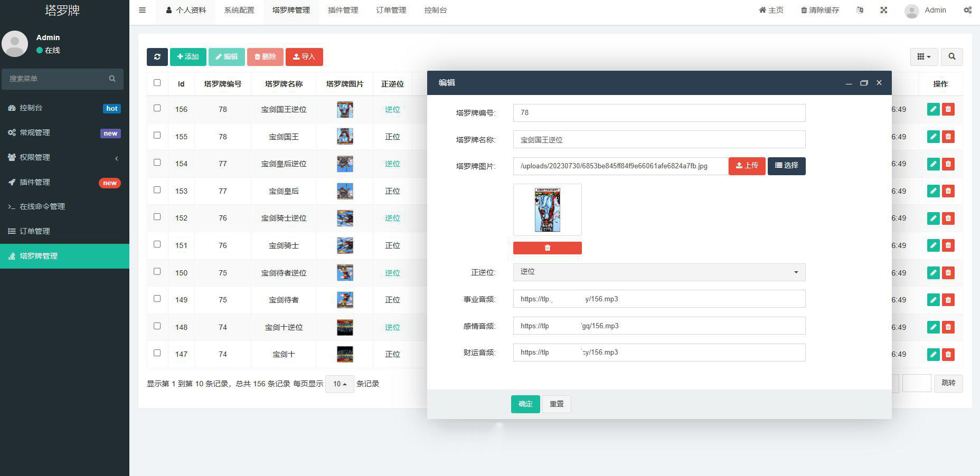This screenshot has height=476, width=980.
Task: Open the 正逆位 dropdown in edit dialog
Action: coord(658,272)
